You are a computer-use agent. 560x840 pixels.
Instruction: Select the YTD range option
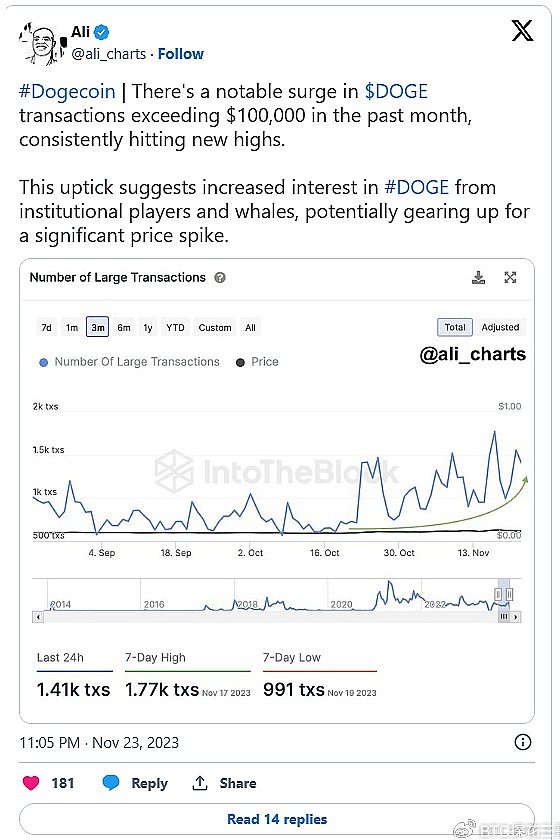point(175,327)
